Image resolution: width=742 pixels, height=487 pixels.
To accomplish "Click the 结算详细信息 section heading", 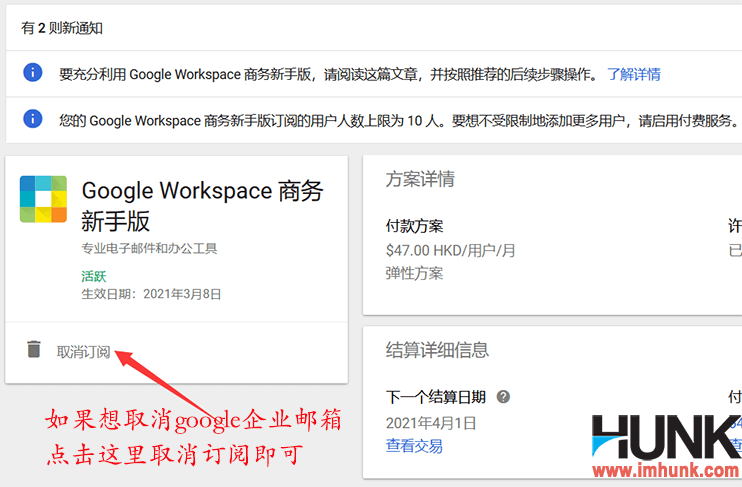I will (437, 350).
